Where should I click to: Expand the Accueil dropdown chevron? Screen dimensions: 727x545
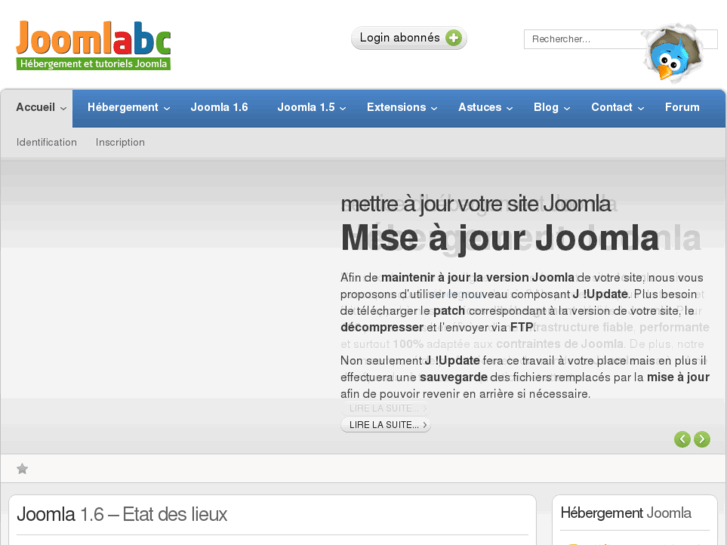(64, 109)
